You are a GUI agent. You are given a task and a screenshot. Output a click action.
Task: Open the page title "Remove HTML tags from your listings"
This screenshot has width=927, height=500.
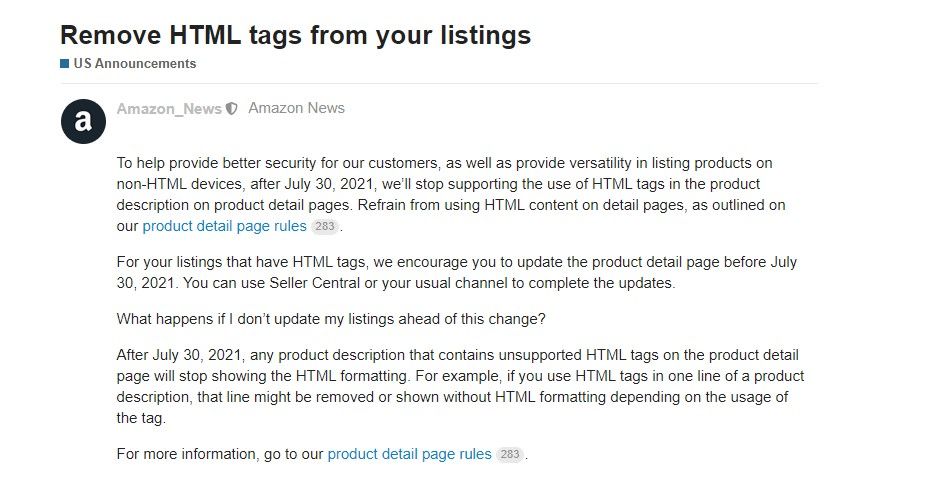296,35
